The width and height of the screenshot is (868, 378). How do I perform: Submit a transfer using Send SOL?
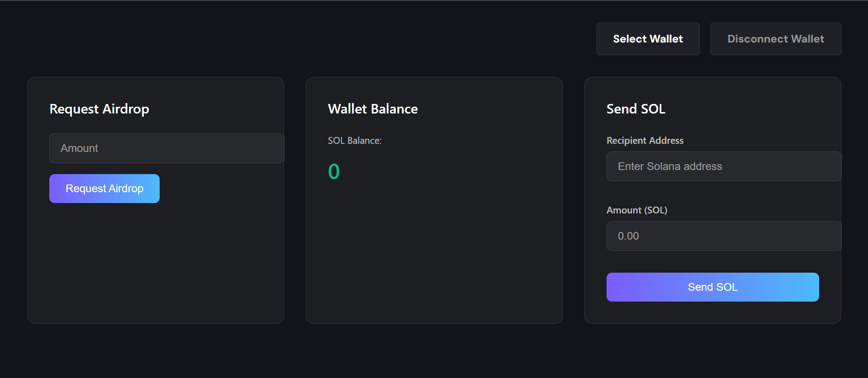tap(712, 287)
